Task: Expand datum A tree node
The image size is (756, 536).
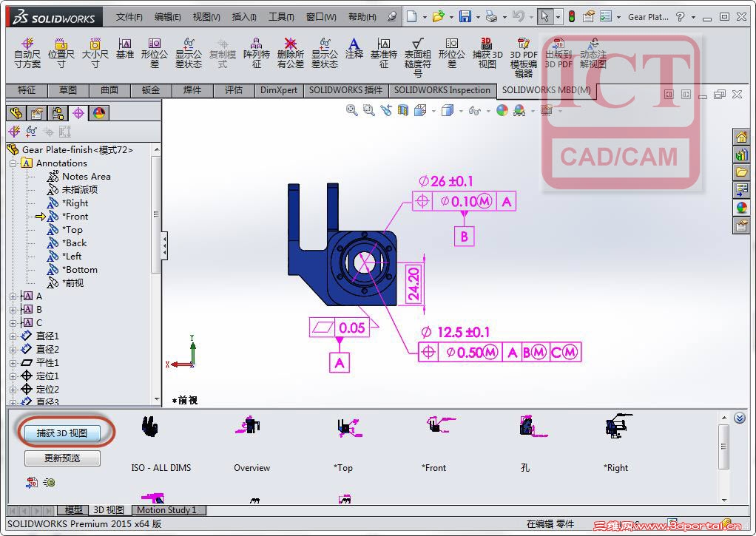Action: click(x=13, y=296)
